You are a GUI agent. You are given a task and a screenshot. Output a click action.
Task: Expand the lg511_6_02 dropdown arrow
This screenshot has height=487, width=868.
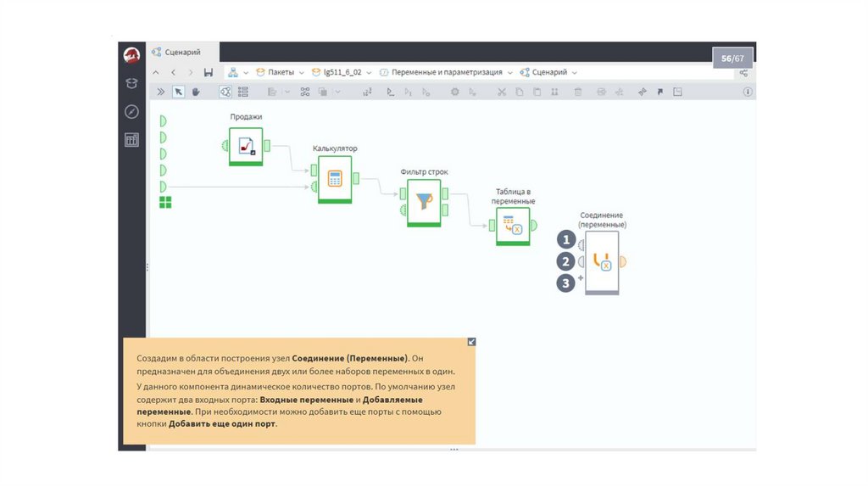tap(370, 73)
